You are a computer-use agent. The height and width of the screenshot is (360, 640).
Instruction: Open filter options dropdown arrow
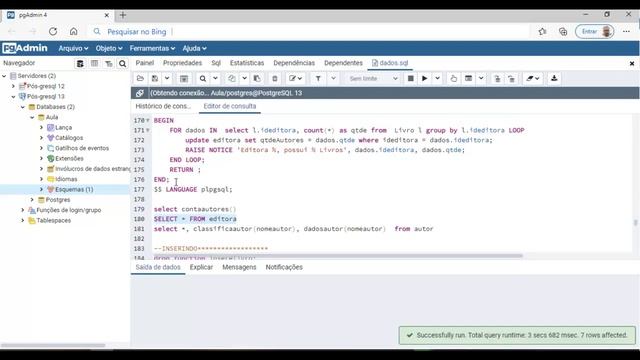333,78
